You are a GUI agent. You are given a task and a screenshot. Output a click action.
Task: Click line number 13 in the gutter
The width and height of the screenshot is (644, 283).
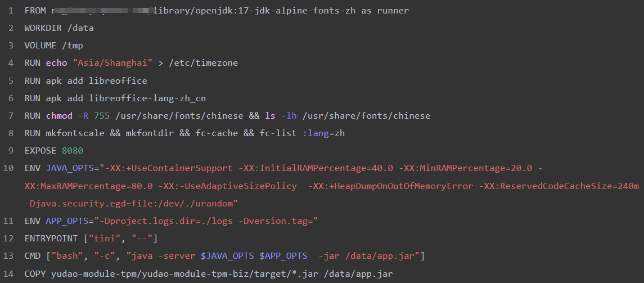pyautogui.click(x=8, y=256)
